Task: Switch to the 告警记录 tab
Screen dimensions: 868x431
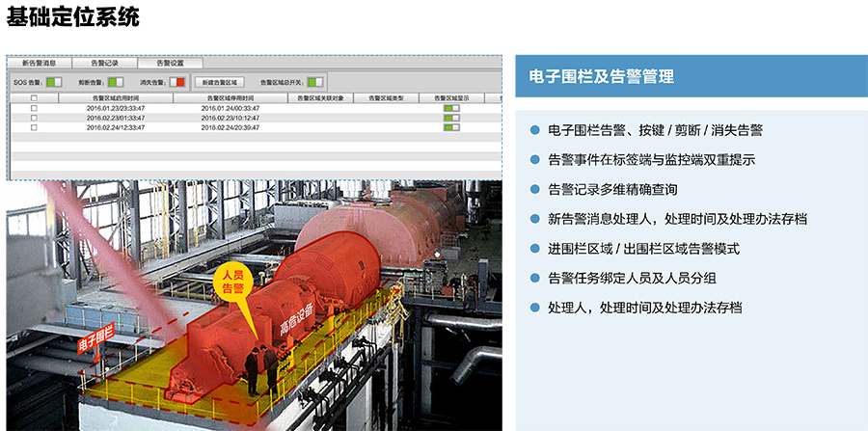Action: click(x=104, y=63)
